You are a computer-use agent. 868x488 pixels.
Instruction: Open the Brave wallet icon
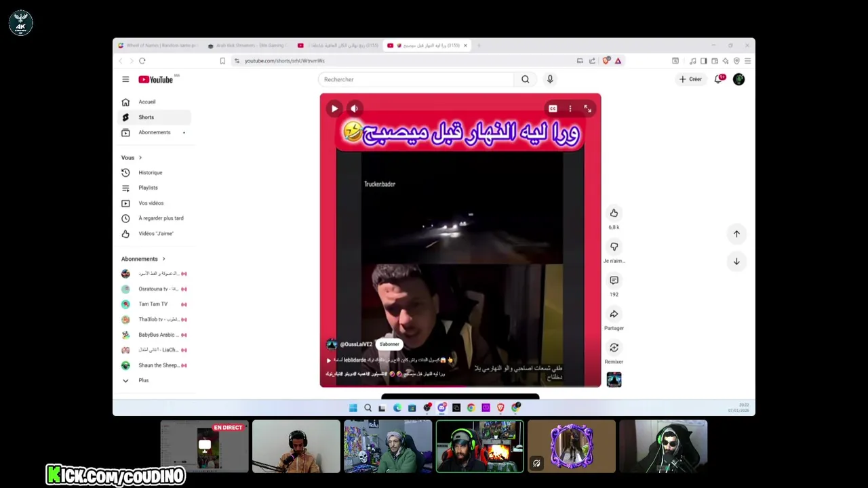pos(715,61)
